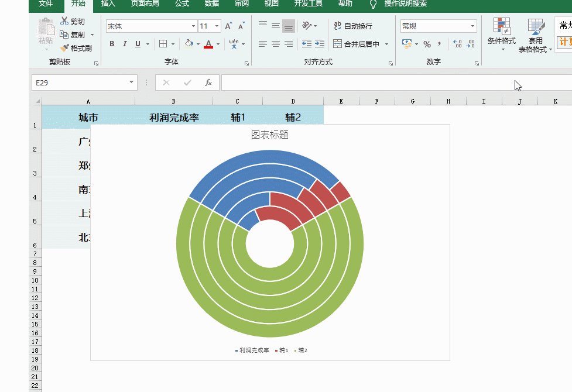Switch to the 插入 ribbon tab

(107, 4)
